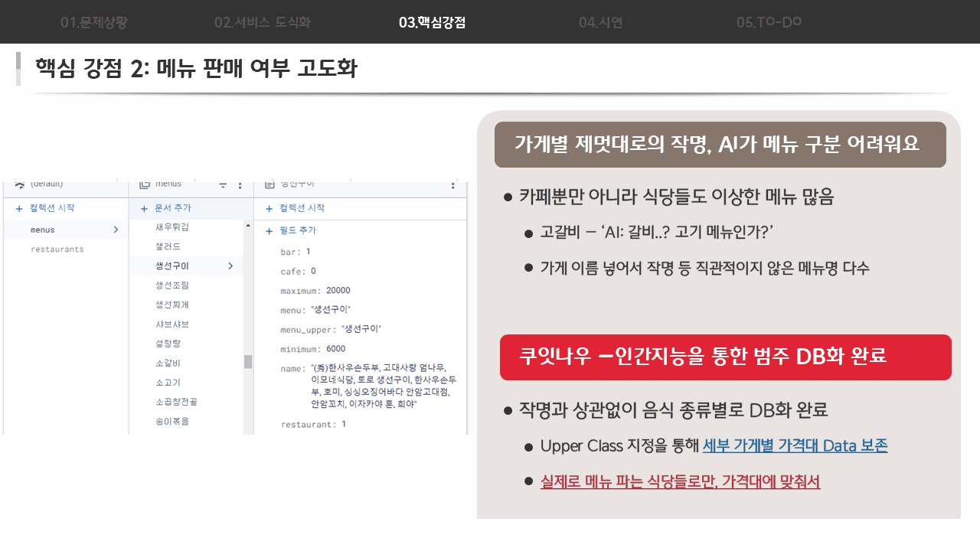Click the plus icon beside 문서 추가
Screen dimensions: 980x551
[143, 208]
